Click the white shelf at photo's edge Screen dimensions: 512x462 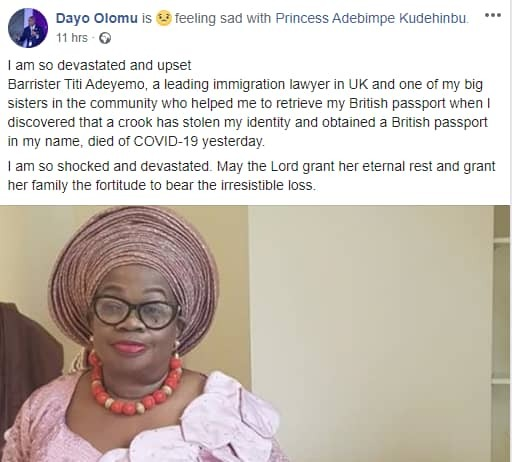point(502,333)
